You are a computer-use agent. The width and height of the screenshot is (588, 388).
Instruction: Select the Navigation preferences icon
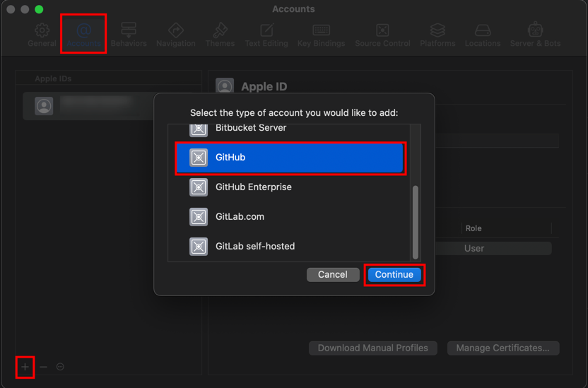click(x=175, y=34)
